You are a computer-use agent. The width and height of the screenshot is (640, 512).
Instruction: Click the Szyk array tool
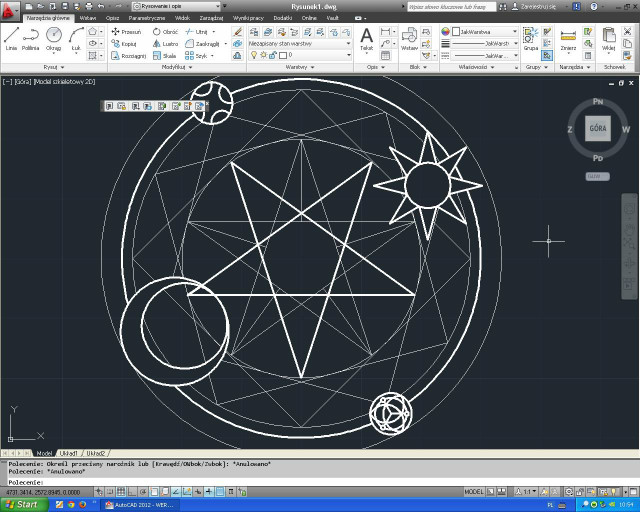click(196, 56)
